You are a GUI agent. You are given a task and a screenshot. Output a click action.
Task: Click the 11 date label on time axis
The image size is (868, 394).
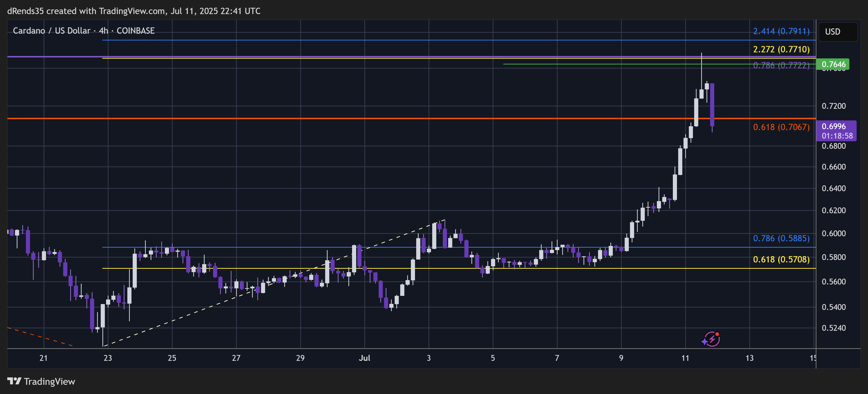pyautogui.click(x=685, y=358)
